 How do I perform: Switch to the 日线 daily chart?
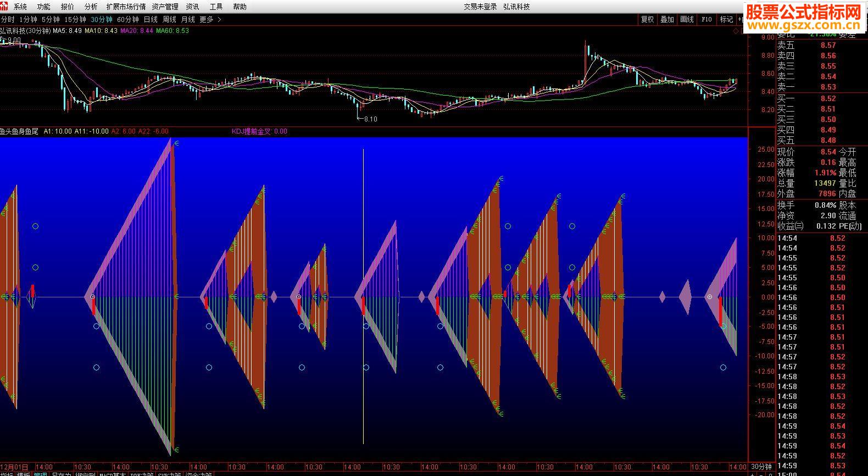(x=151, y=19)
